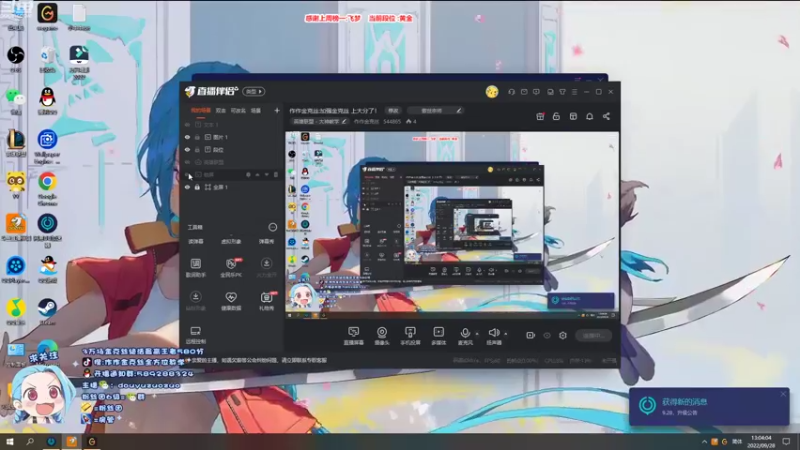Open the main hamburger menu

click(x=574, y=92)
